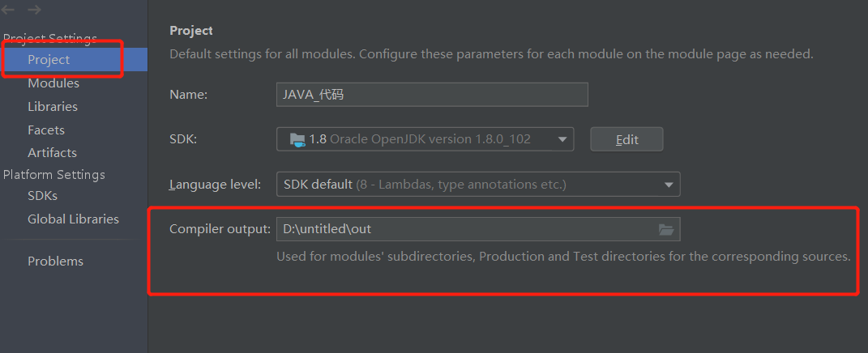This screenshot has width=868, height=353.
Task: Click the Compiler output path field
Action: pyautogui.click(x=466, y=229)
